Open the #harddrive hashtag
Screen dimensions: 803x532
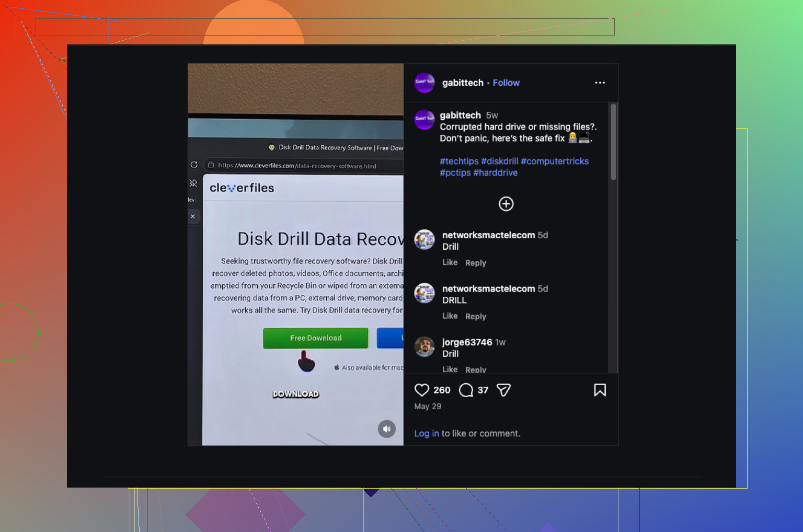[496, 172]
